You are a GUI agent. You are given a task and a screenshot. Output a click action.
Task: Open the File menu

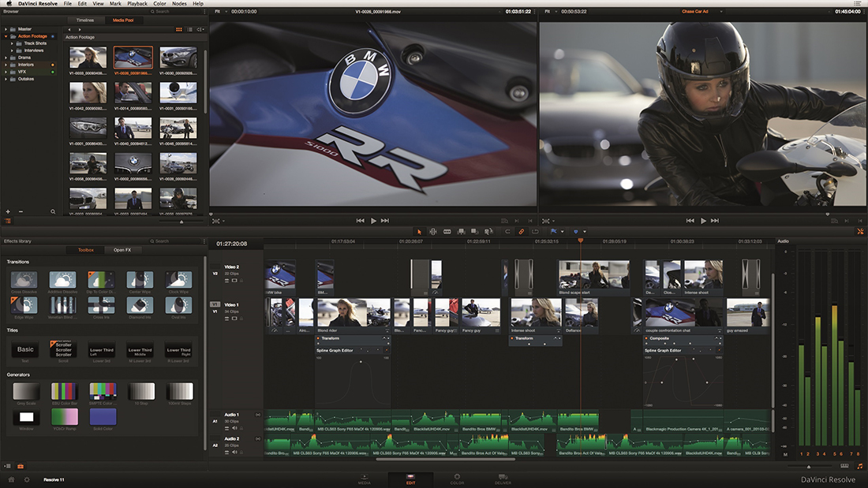[x=68, y=3]
